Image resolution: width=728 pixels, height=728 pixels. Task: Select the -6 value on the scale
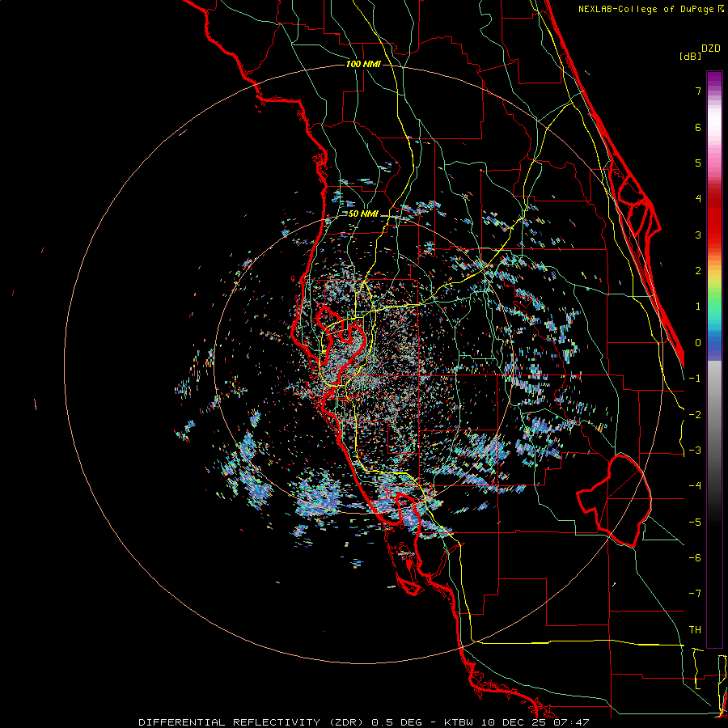coord(695,558)
